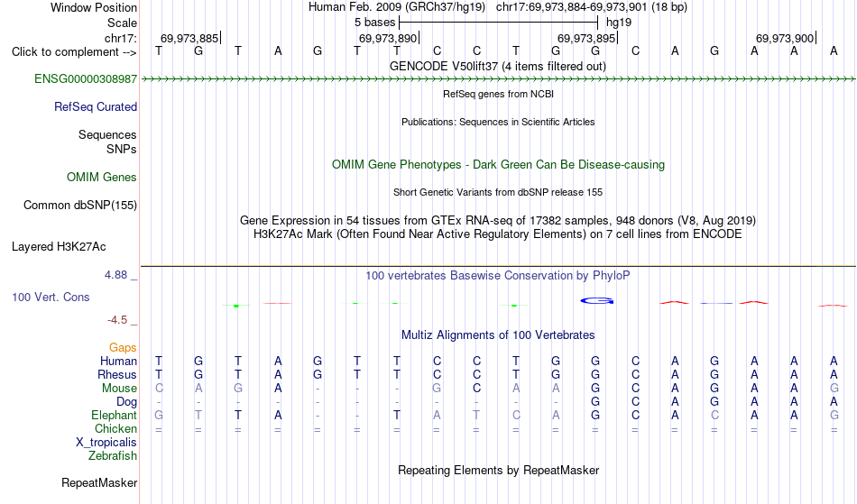Select the X_tropicalis alignment row label
Viewport: 857px width, 504px height.
point(106,443)
